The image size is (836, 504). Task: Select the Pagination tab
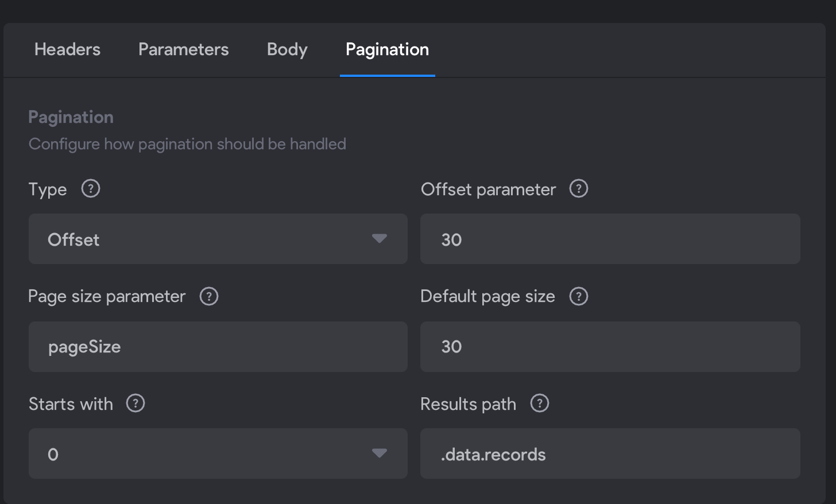coord(388,49)
